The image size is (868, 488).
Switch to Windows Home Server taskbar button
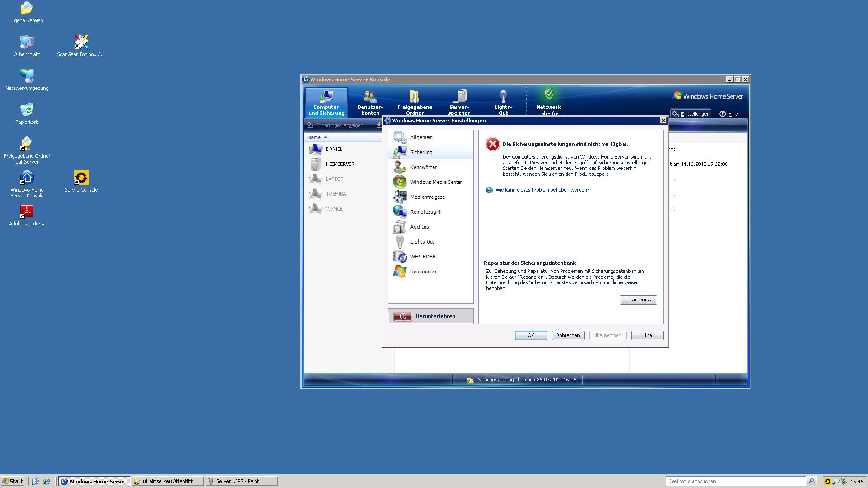coord(94,481)
